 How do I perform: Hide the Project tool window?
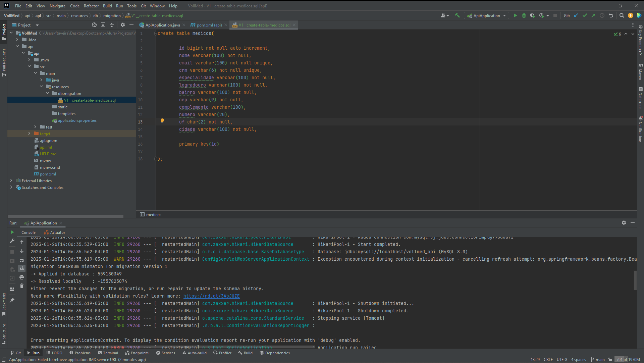tap(131, 25)
